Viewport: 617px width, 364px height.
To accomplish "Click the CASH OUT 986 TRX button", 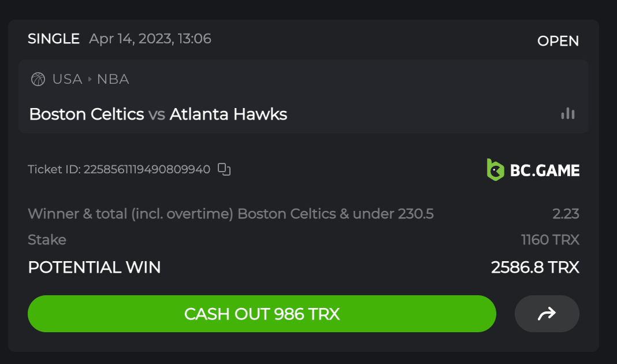I will (262, 314).
